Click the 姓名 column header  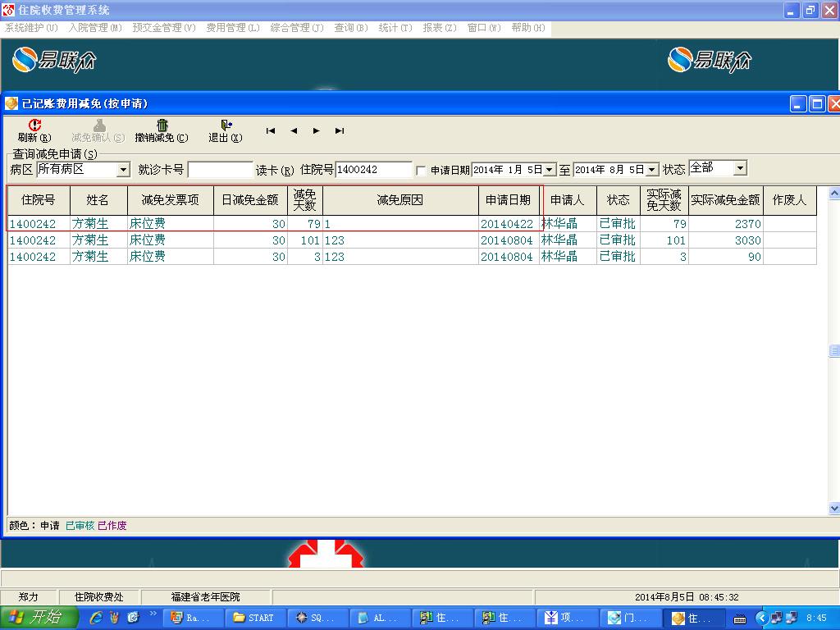(98, 200)
